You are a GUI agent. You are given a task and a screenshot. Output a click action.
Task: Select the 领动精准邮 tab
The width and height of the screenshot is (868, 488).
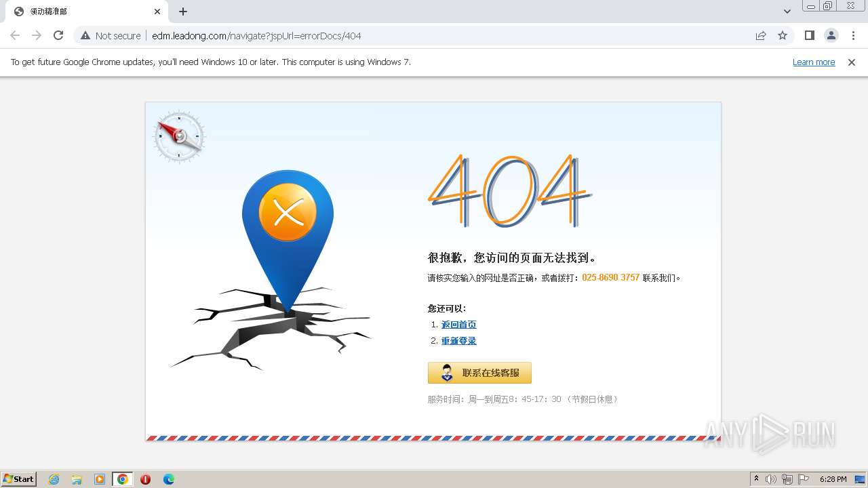(x=87, y=12)
